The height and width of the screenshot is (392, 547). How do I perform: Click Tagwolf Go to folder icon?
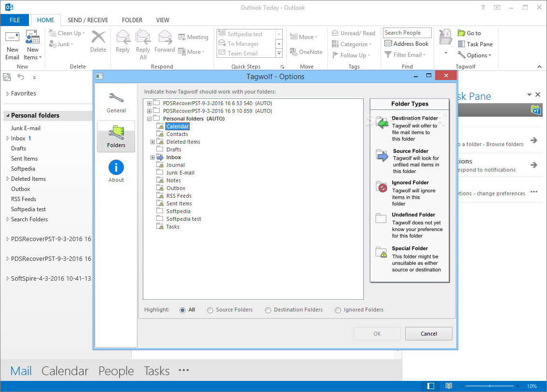(461, 33)
